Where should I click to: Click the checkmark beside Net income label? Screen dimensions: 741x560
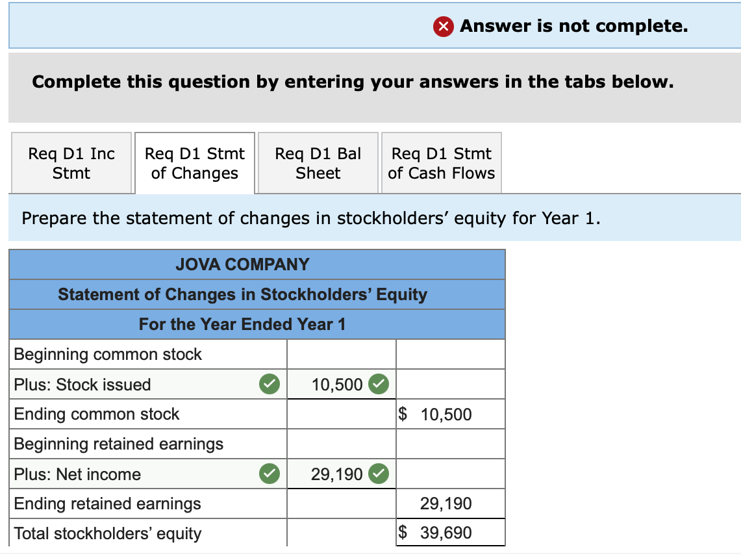[x=271, y=474]
